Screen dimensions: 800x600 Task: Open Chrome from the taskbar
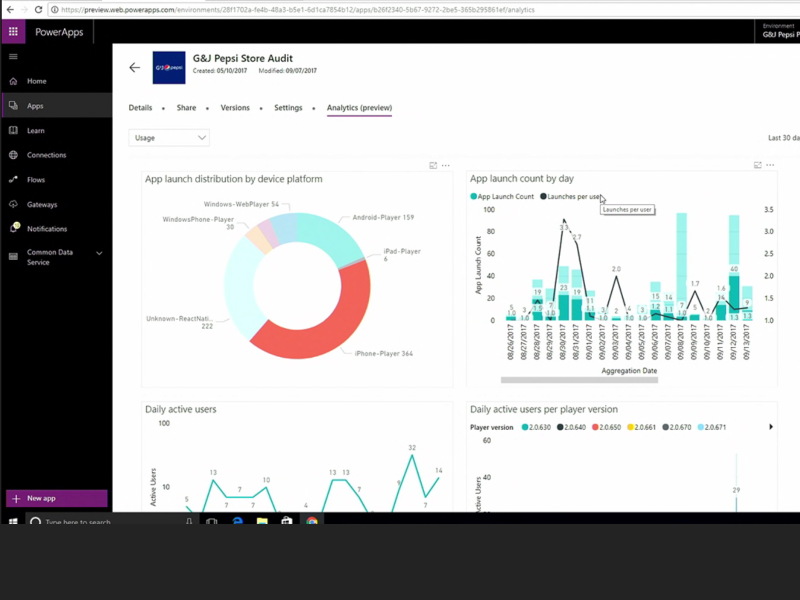(x=312, y=521)
